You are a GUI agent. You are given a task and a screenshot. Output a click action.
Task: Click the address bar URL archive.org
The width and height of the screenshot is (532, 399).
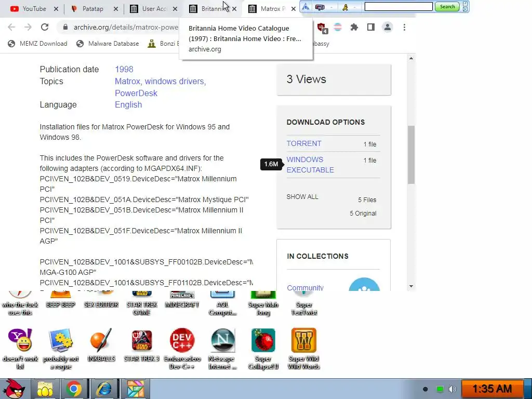[x=126, y=27]
